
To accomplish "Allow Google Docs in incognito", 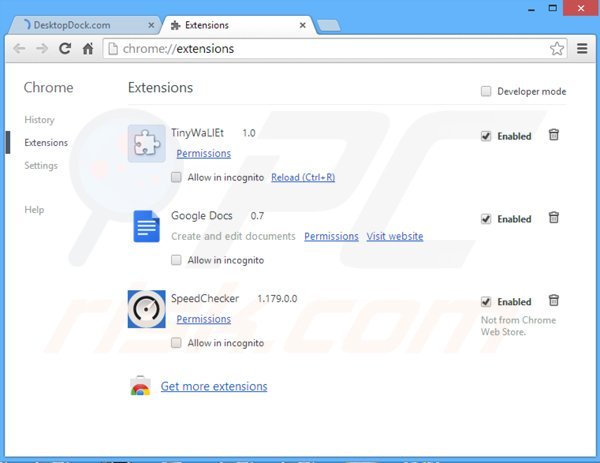I will [177, 260].
